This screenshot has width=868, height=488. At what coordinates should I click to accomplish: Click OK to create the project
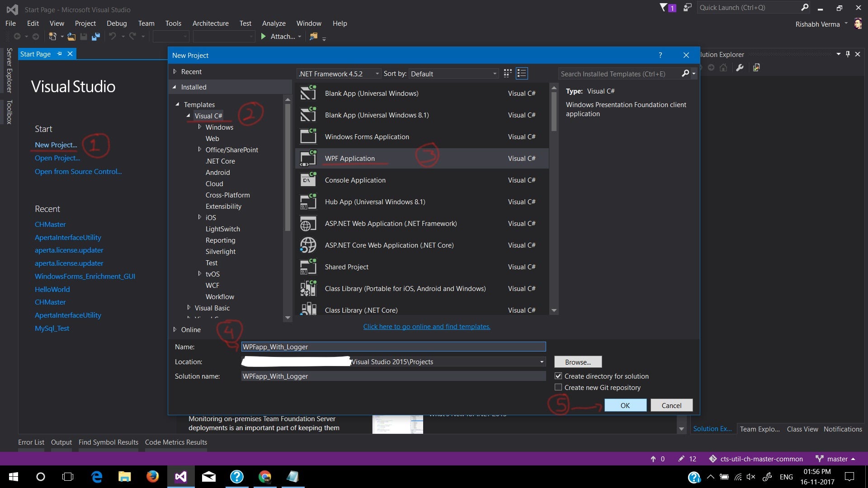point(625,405)
